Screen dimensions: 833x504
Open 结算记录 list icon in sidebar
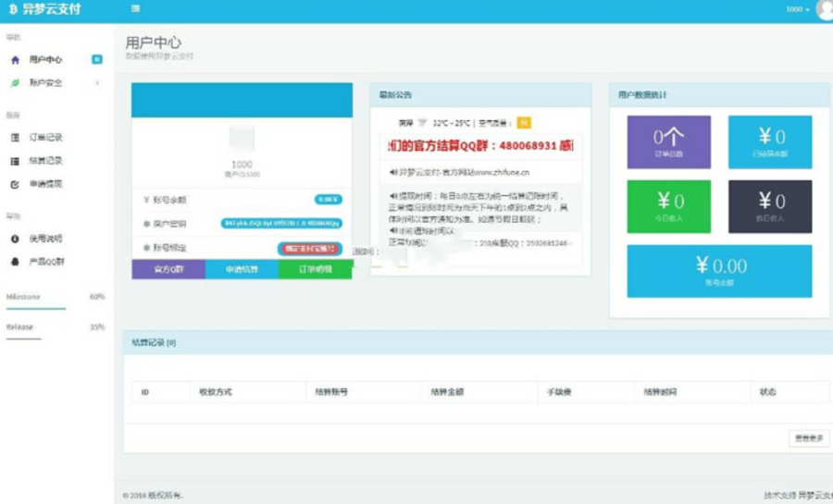tap(15, 161)
